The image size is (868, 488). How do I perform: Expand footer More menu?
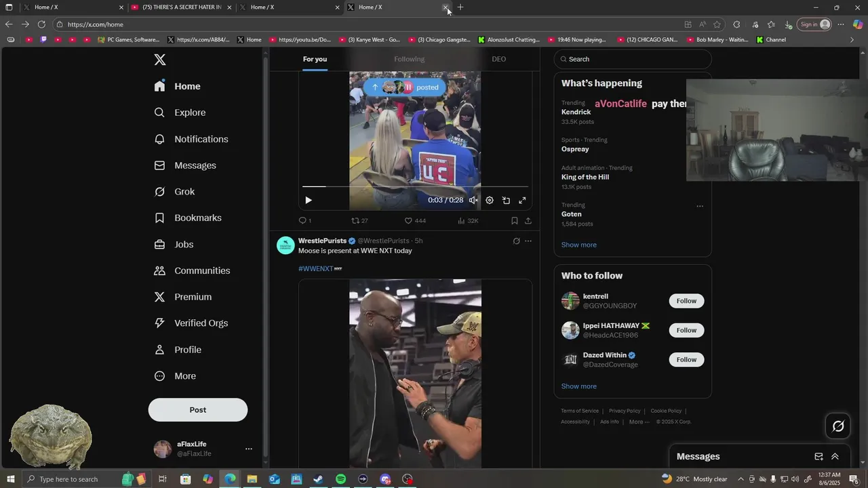pos(639,422)
